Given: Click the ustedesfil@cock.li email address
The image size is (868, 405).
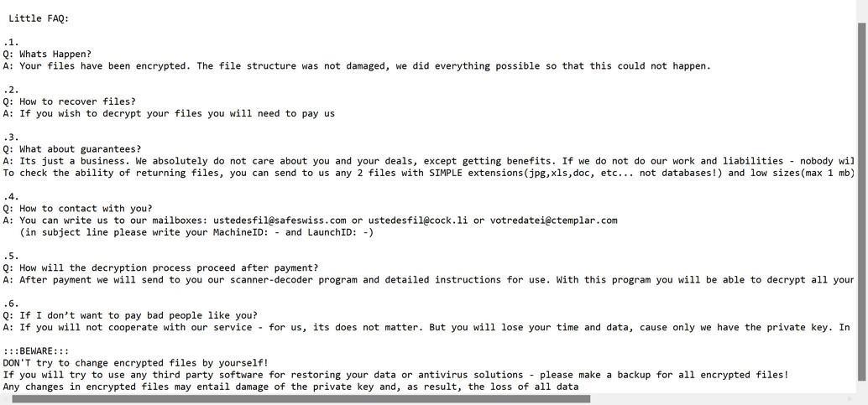Looking at the screenshot, I should (418, 221).
